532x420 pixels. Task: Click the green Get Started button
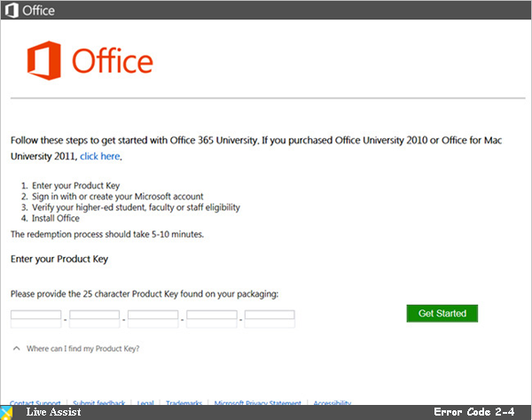click(x=442, y=313)
